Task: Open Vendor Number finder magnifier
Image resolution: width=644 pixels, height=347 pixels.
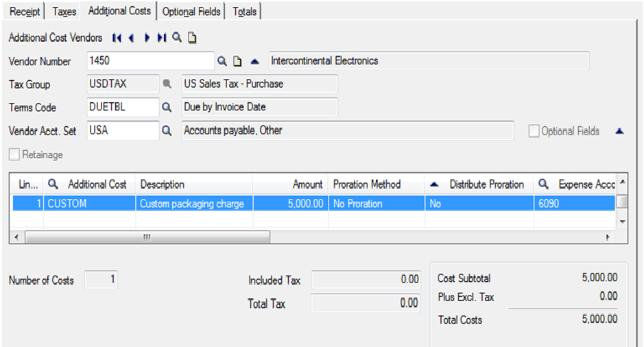Action: point(222,61)
